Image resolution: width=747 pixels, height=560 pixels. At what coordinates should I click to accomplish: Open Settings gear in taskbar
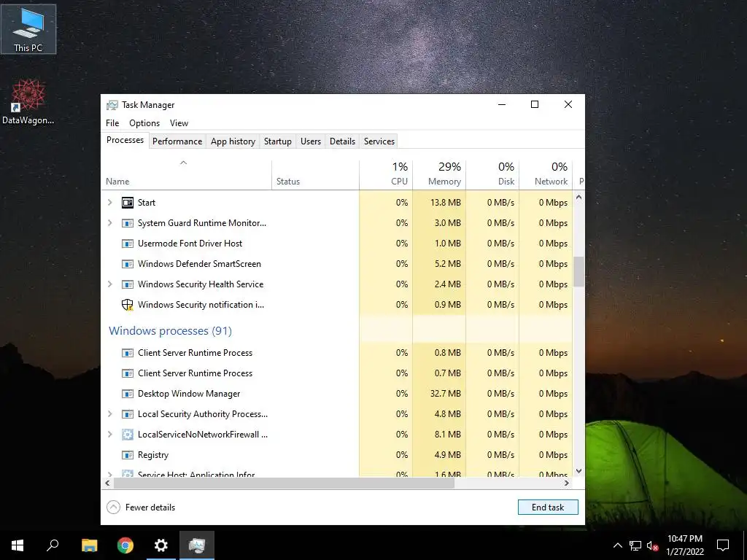pos(161,545)
